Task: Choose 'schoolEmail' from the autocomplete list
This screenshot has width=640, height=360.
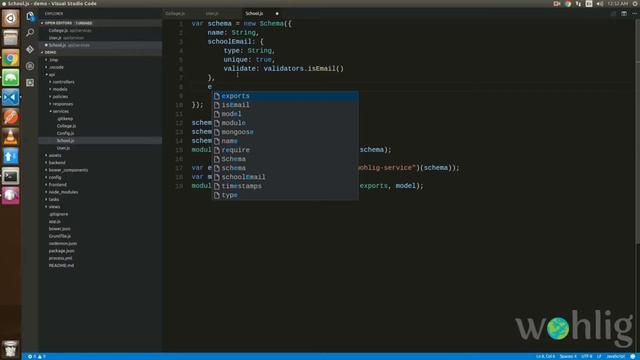Action: (x=285, y=177)
